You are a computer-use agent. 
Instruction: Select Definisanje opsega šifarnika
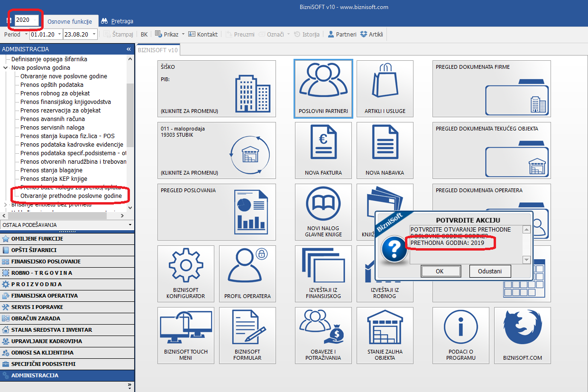click(x=49, y=59)
